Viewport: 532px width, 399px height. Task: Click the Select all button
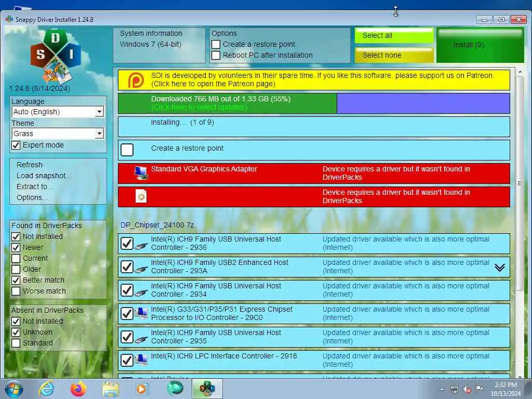pos(394,36)
